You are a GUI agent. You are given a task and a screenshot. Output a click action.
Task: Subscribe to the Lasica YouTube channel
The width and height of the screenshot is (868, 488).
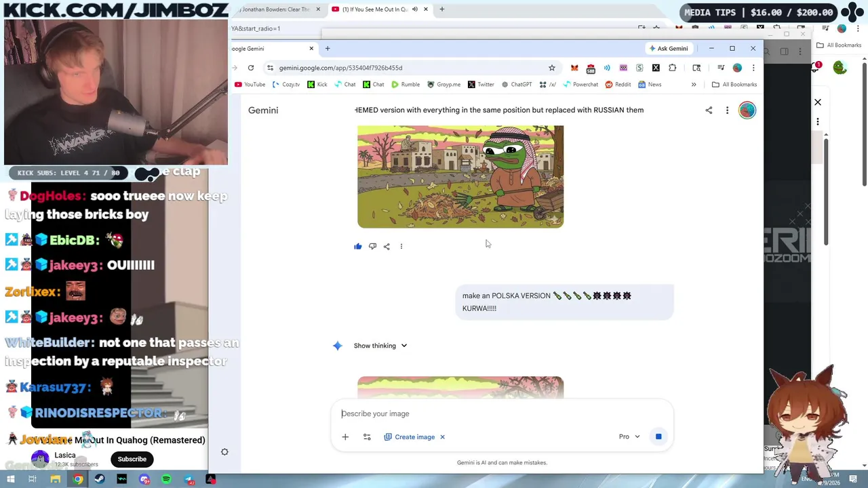[x=132, y=459]
